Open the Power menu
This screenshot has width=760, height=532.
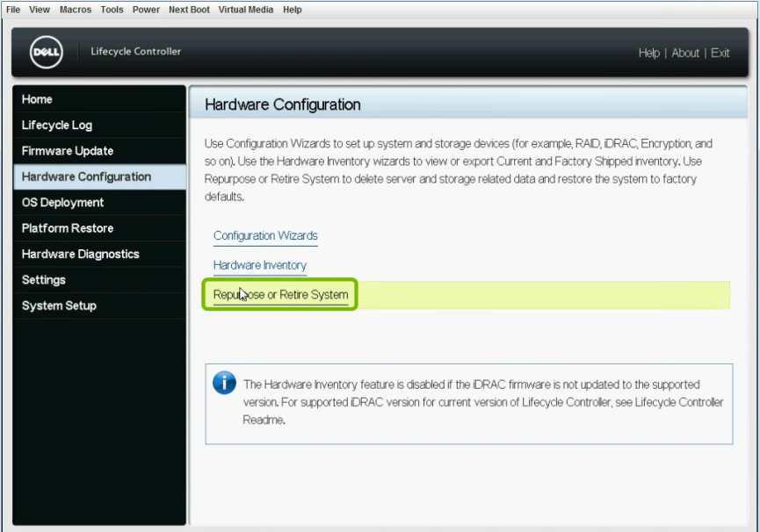(x=145, y=10)
